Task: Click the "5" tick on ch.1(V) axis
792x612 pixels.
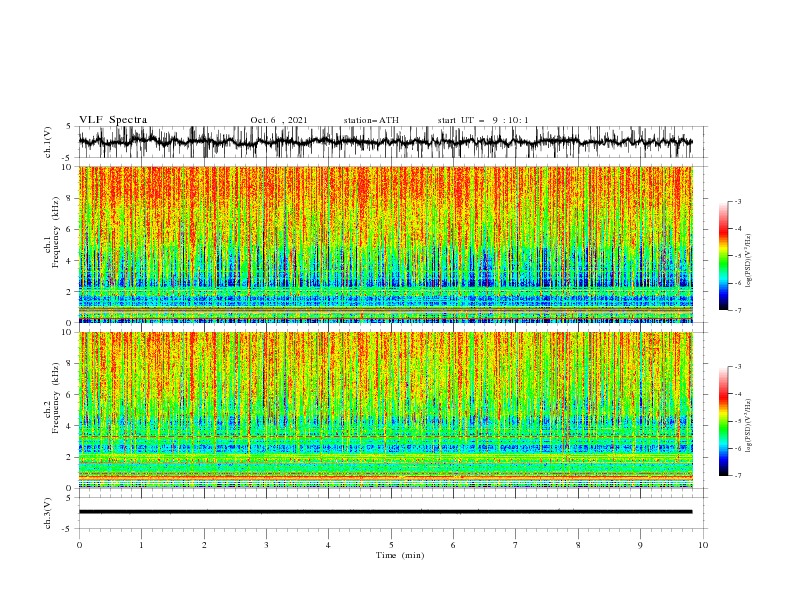Action: point(70,127)
